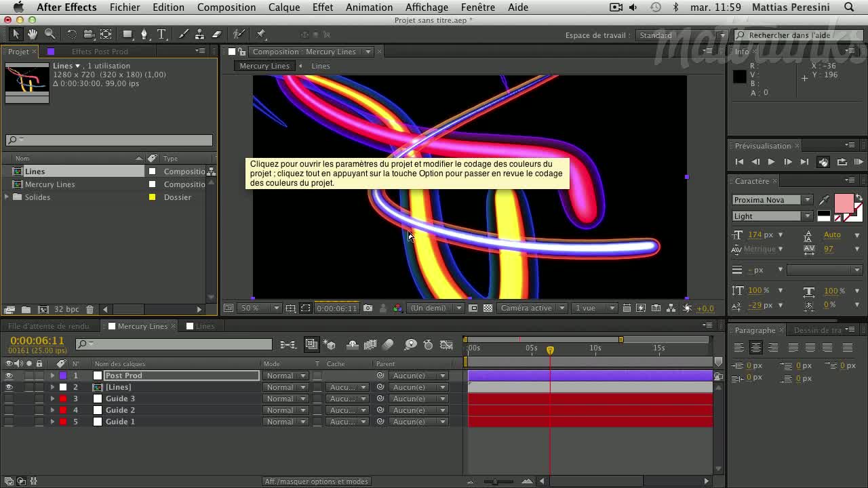Pick a color with the eyedropper
Screen dimensions: 868x488
pyautogui.click(x=824, y=200)
